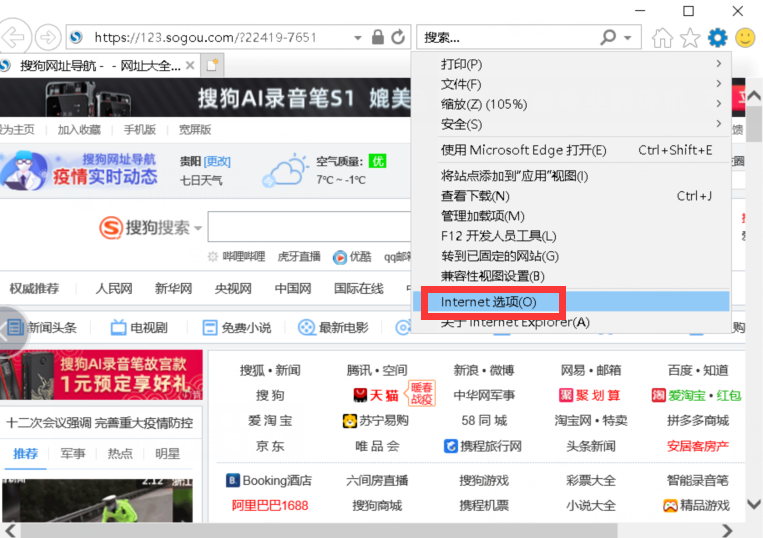Open Sogou search engine type dropdown
Screen dimensions: 763x538
tap(198, 229)
